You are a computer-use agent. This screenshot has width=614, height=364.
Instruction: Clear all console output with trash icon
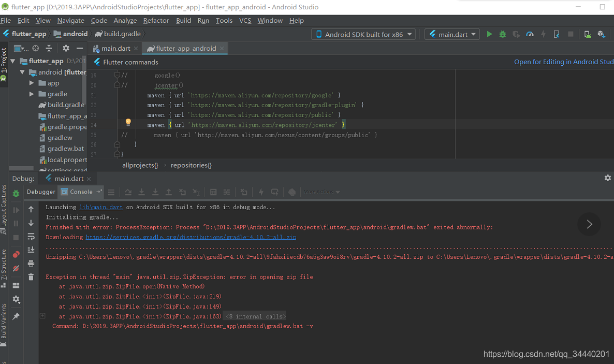point(31,277)
